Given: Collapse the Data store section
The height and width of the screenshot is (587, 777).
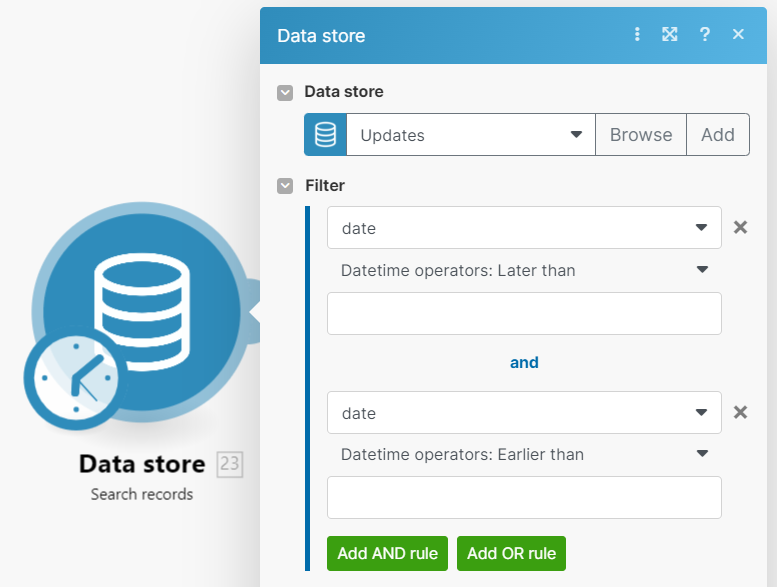Looking at the screenshot, I should click(x=286, y=92).
